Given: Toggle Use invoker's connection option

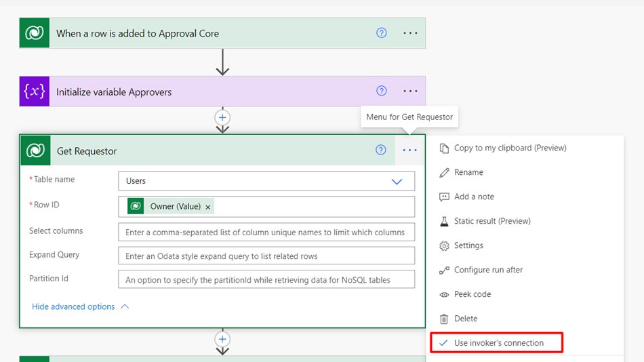Looking at the screenshot, I should point(496,343).
